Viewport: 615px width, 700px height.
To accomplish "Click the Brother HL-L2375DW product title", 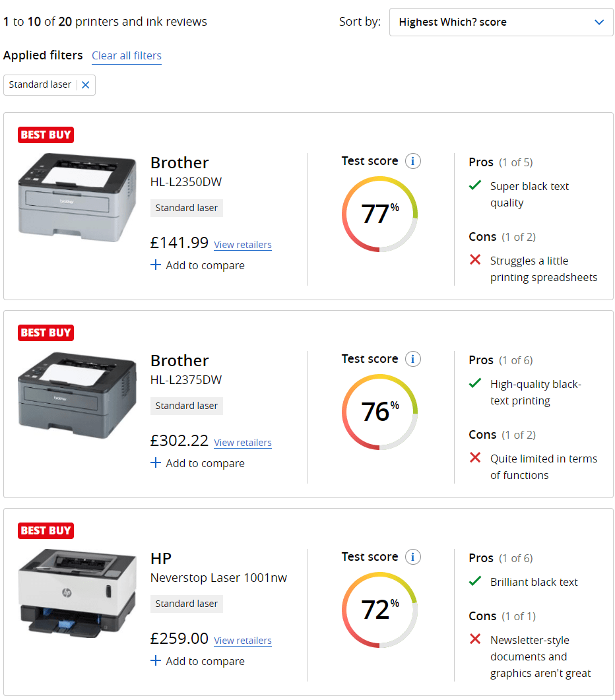I will [x=179, y=361].
